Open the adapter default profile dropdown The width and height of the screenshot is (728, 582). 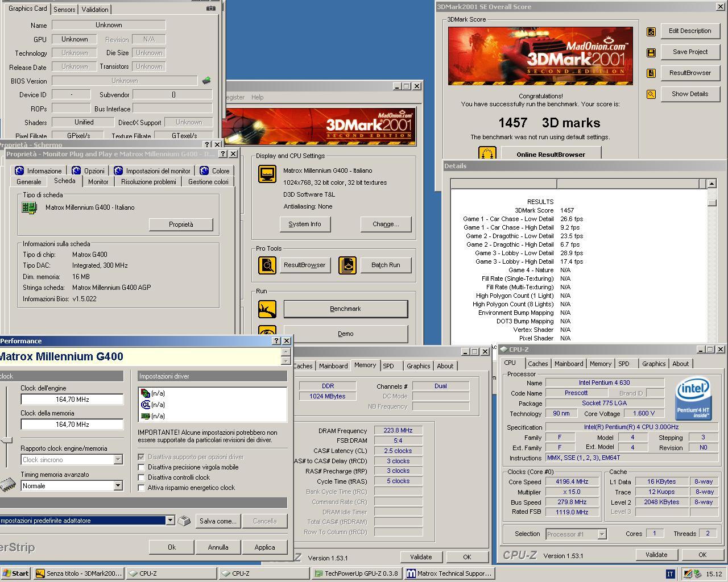coord(169,521)
